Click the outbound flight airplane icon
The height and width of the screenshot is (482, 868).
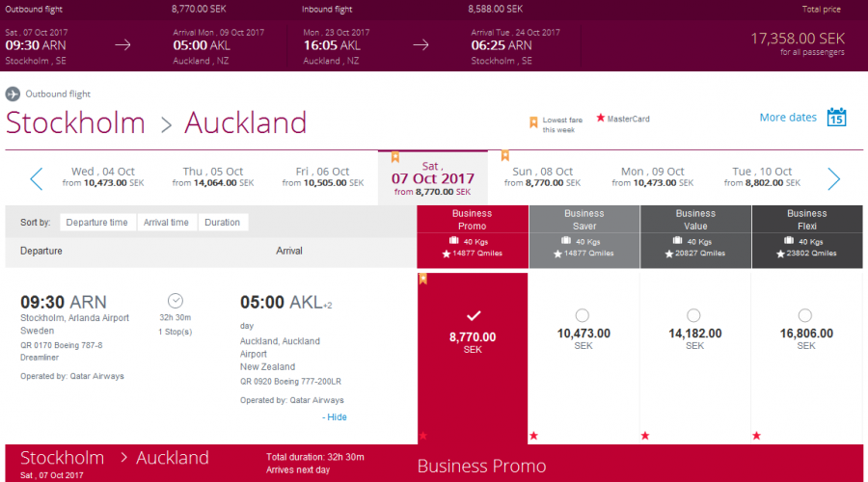(13, 94)
